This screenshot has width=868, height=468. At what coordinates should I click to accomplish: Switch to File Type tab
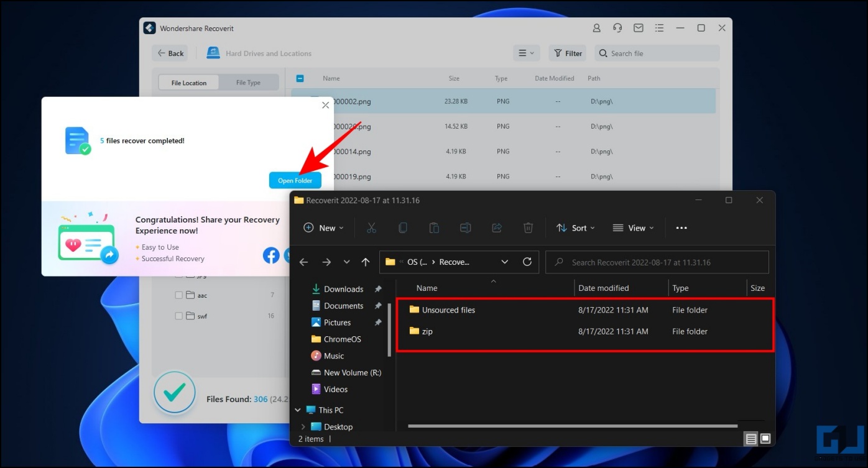tap(248, 83)
